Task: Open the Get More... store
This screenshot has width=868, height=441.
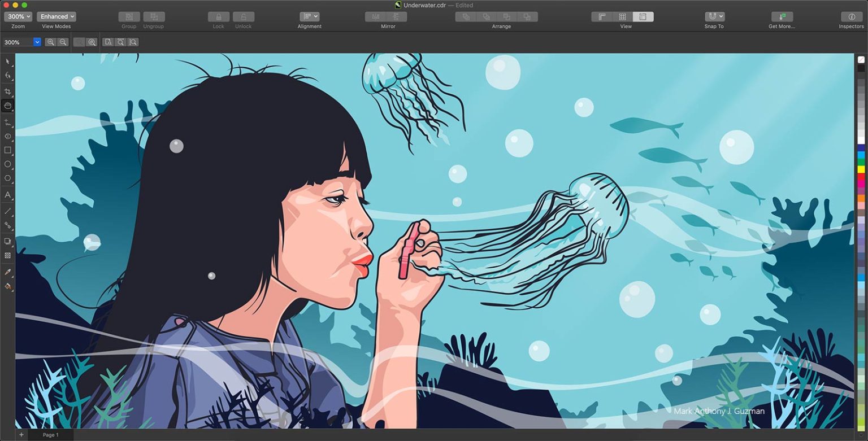Action: tap(781, 16)
